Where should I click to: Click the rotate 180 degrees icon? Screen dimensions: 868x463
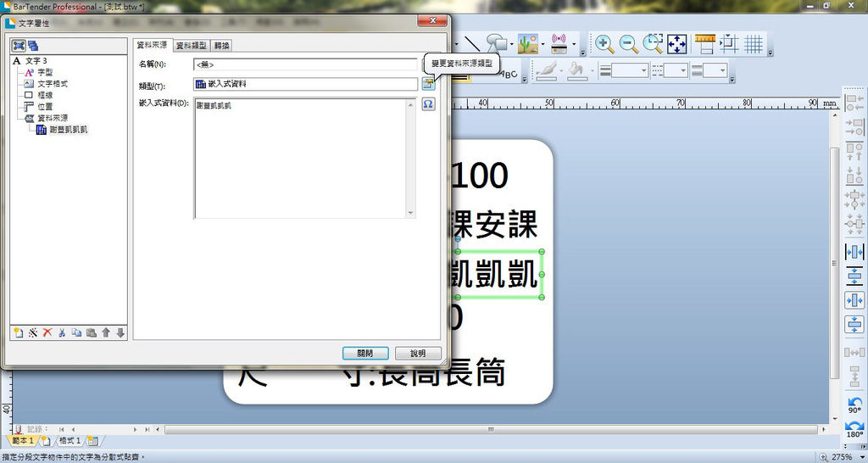coord(854,430)
